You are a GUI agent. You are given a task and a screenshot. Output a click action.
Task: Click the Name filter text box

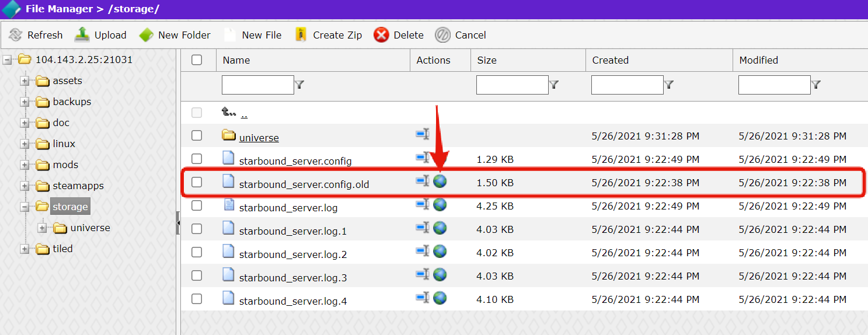tap(257, 85)
